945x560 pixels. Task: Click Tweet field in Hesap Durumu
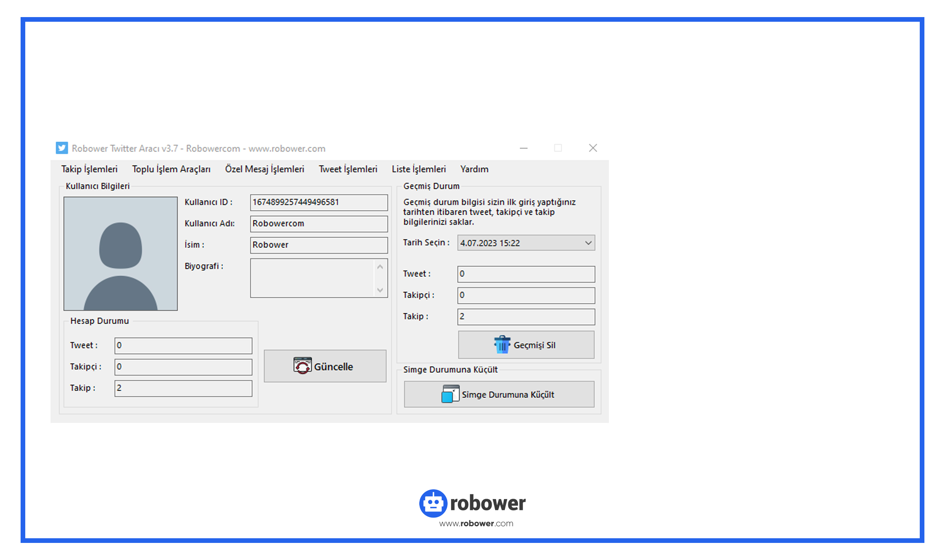pos(183,346)
